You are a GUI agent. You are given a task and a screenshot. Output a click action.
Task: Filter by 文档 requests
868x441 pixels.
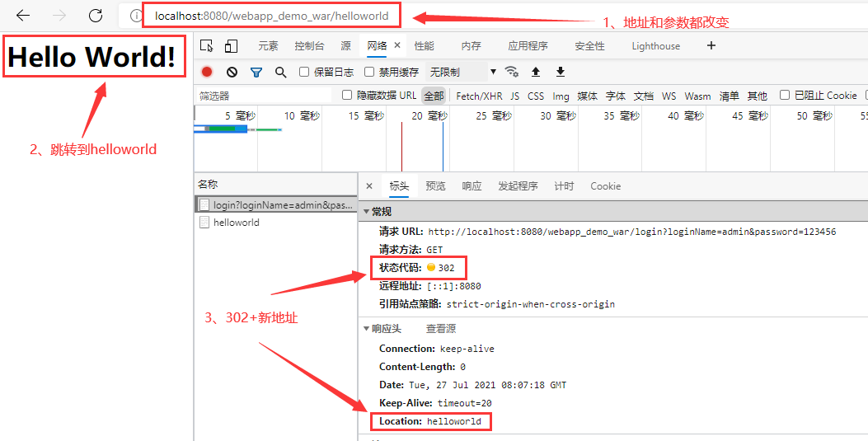pyautogui.click(x=644, y=96)
